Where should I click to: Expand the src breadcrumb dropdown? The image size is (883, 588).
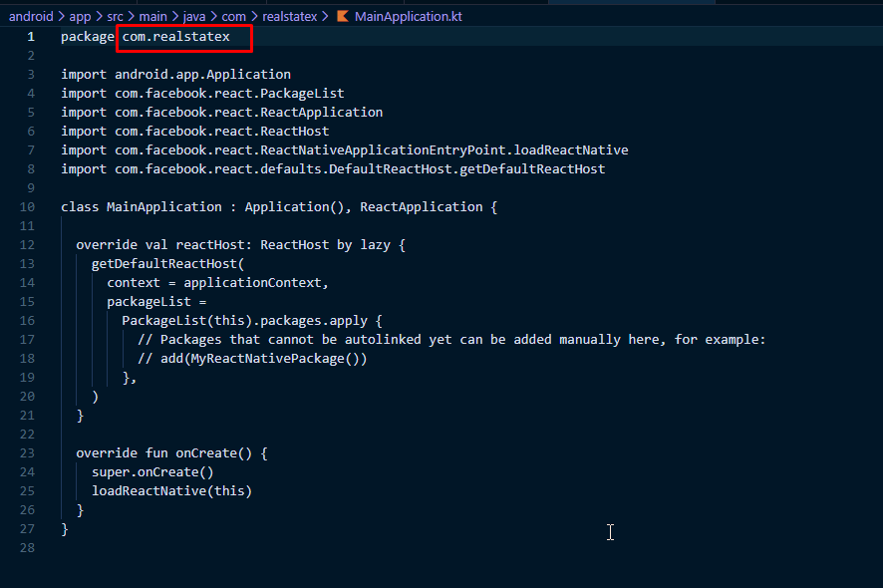pos(115,17)
